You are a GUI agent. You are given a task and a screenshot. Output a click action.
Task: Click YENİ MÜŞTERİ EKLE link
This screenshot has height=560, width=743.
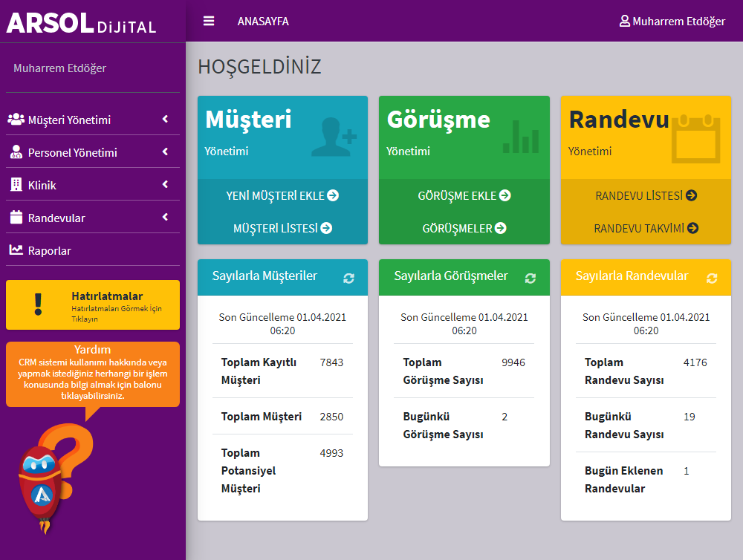pyautogui.click(x=282, y=196)
